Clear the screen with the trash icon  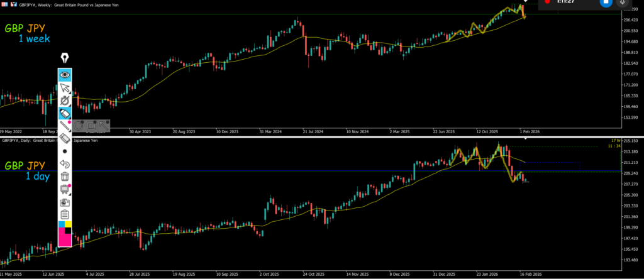(x=64, y=177)
